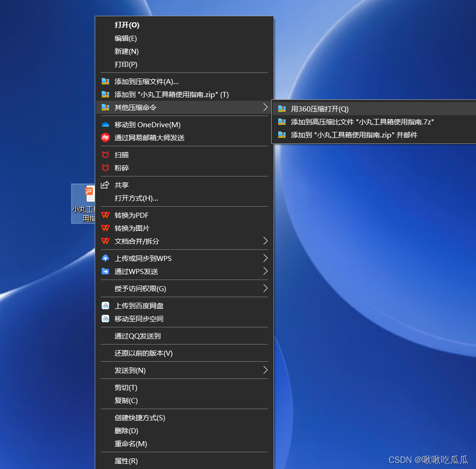Choose 编辑(E) from the context menu
Image resolution: width=476 pixels, height=469 pixels.
point(184,38)
